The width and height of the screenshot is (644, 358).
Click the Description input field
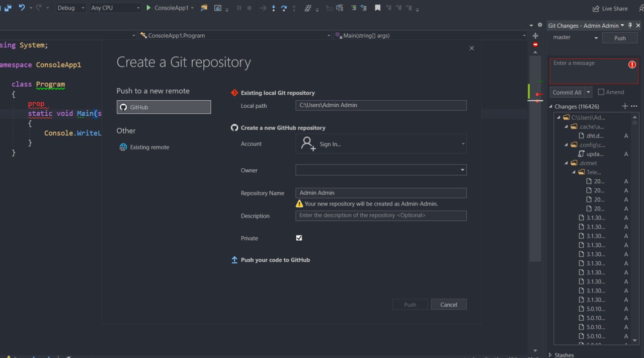[x=381, y=216]
